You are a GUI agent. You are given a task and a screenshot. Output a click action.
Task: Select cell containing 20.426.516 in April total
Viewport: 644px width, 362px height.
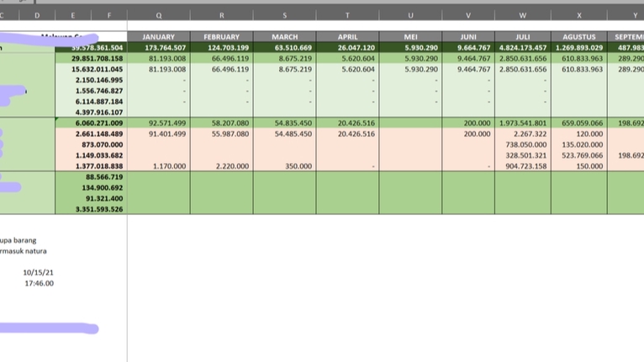point(347,123)
